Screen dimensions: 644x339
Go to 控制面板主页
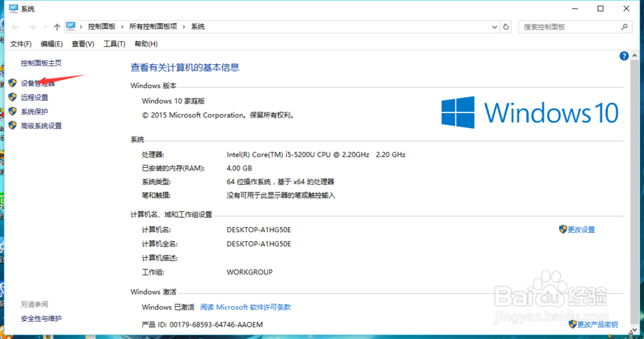[41, 63]
